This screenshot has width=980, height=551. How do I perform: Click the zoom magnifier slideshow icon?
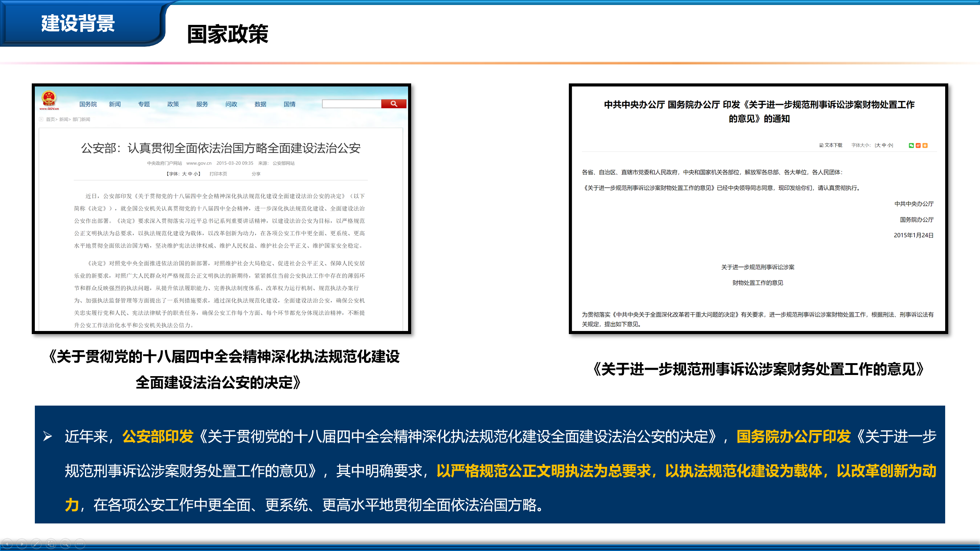[x=65, y=543]
